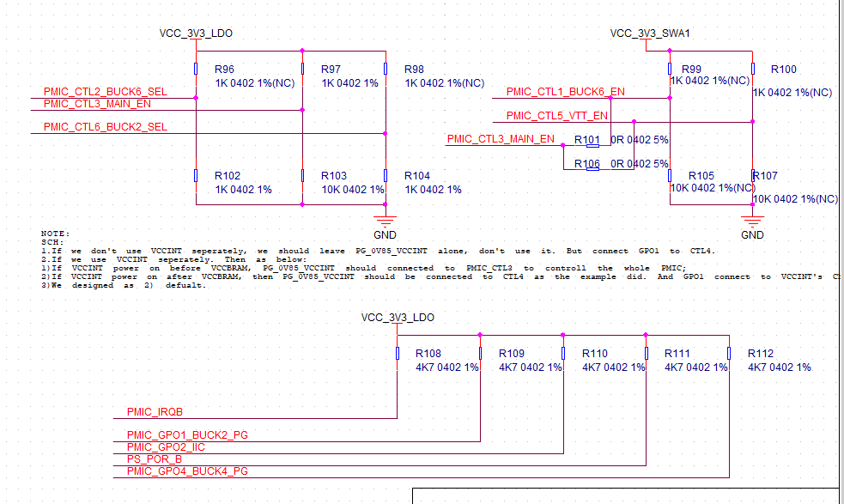Click the PMIC_CTL5_VTT_EN net label
Screen dimensions: 844x504
click(x=556, y=116)
